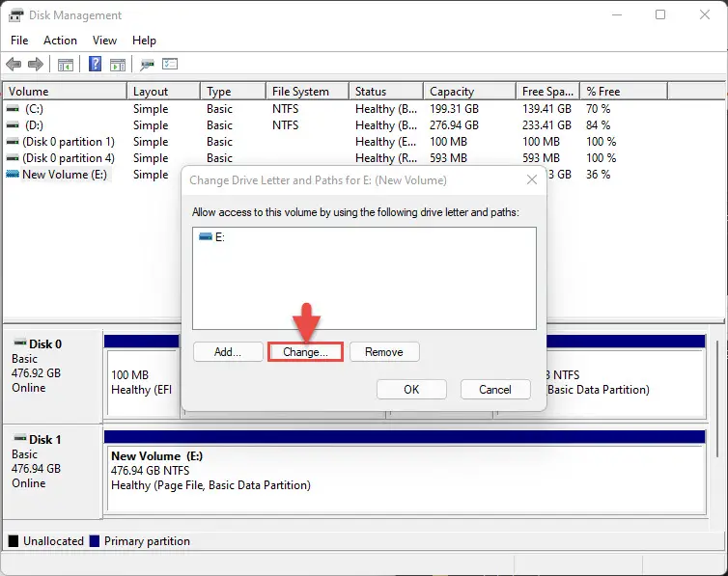Screen dimensions: 728x576
Task: Click the Remove button in dialog
Action: pyautogui.click(x=384, y=352)
